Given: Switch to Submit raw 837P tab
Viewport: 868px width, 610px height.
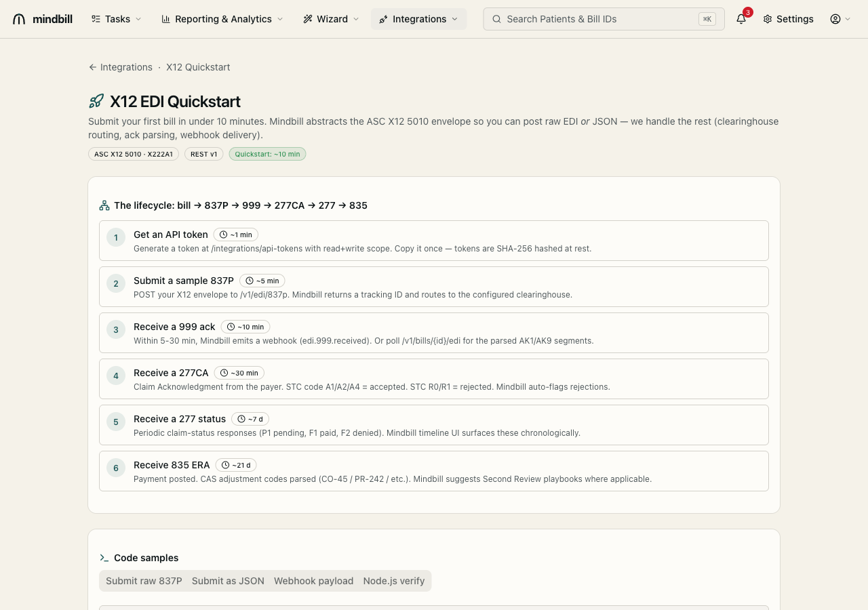Looking at the screenshot, I should tap(144, 581).
